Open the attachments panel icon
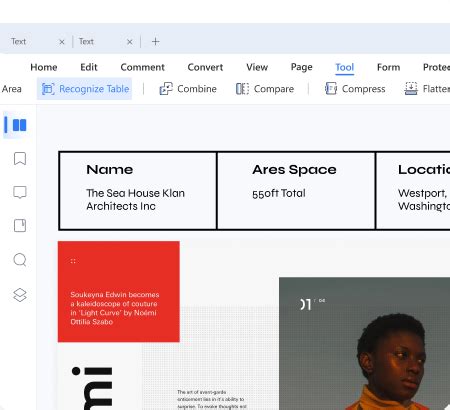The height and width of the screenshot is (410, 450). [20, 226]
